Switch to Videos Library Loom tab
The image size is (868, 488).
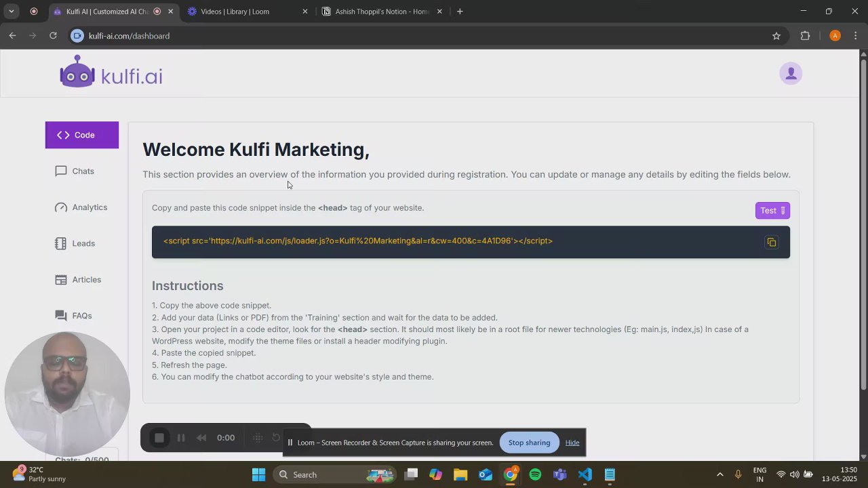point(248,12)
